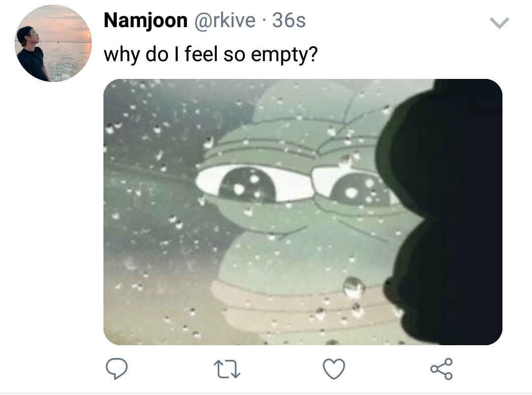Open the tweet's dropdown caret beside the timestamp row
Image resolution: width=532 pixels, height=395 pixels.
tap(499, 23)
